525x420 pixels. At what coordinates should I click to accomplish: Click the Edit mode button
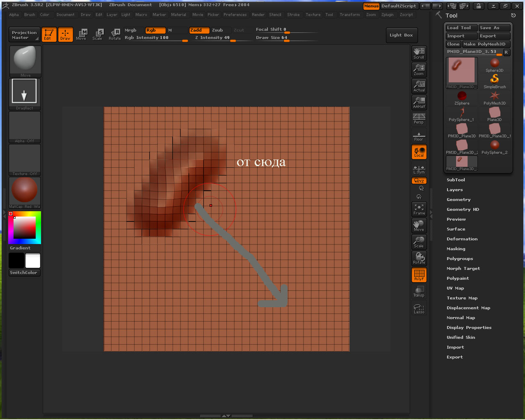coord(49,34)
